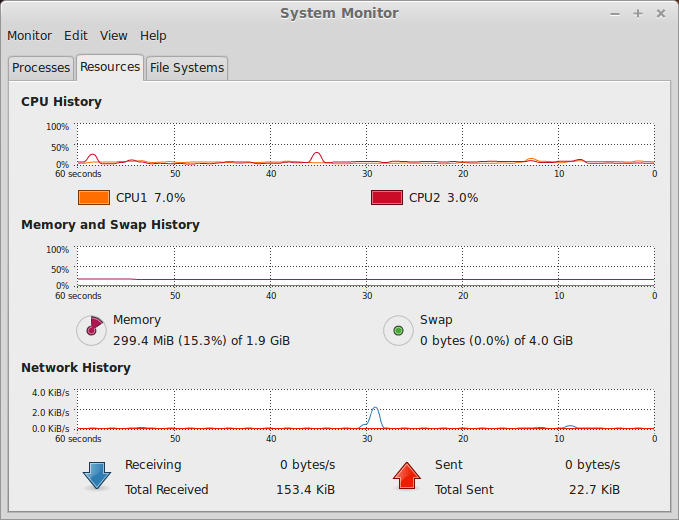Click the 'Sent' label
This screenshot has width=679, height=520.
coord(449,465)
